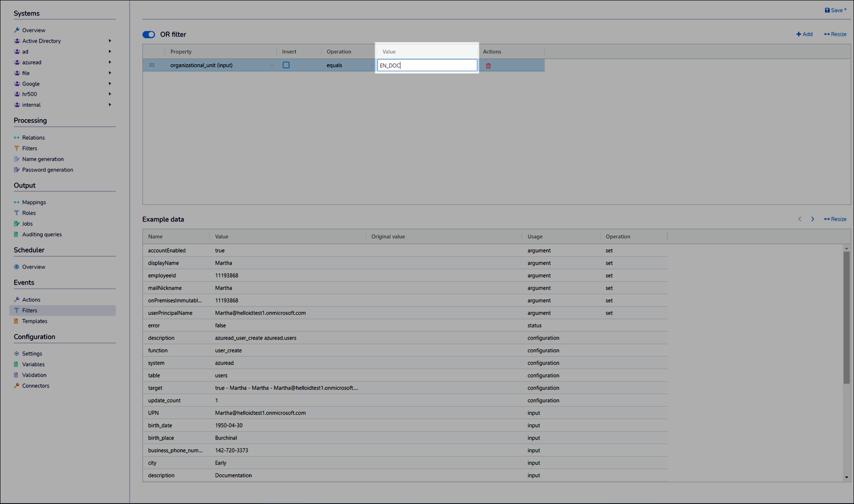Click the Relations icon in Processing
Screen dimensions: 854x504
tap(16, 138)
